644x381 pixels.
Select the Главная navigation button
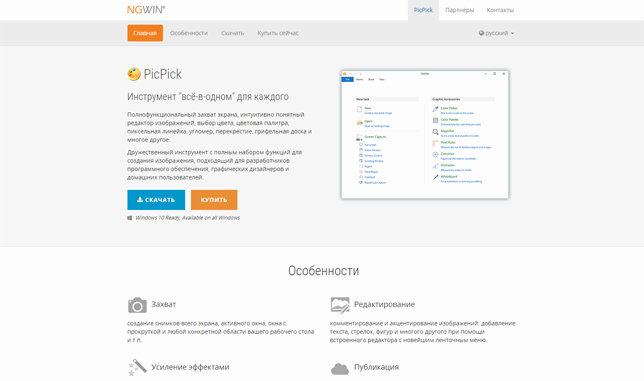145,33
